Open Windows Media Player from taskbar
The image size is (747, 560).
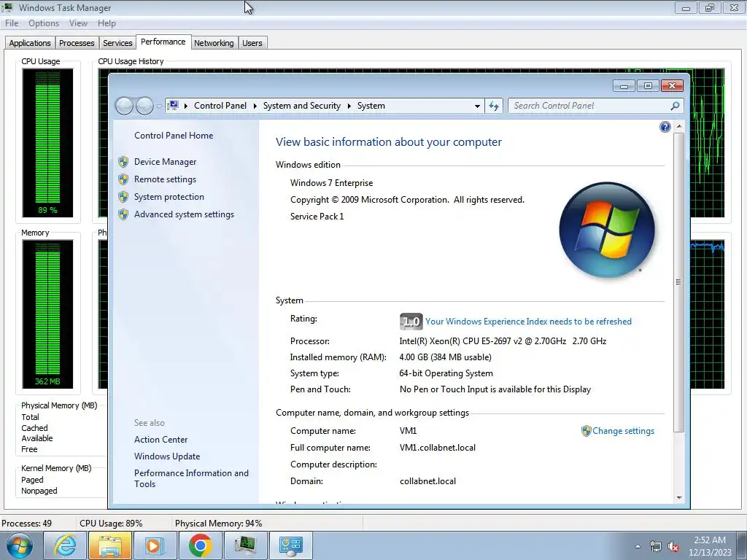[155, 545]
